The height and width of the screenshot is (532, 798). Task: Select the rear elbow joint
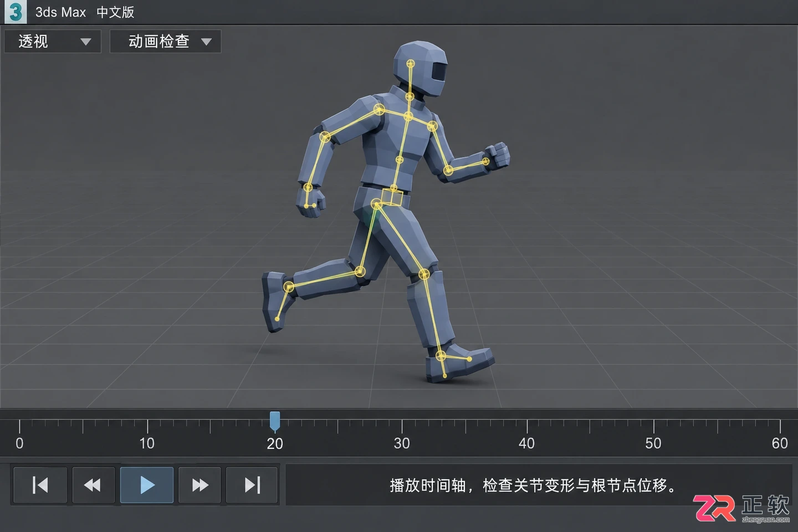point(325,137)
